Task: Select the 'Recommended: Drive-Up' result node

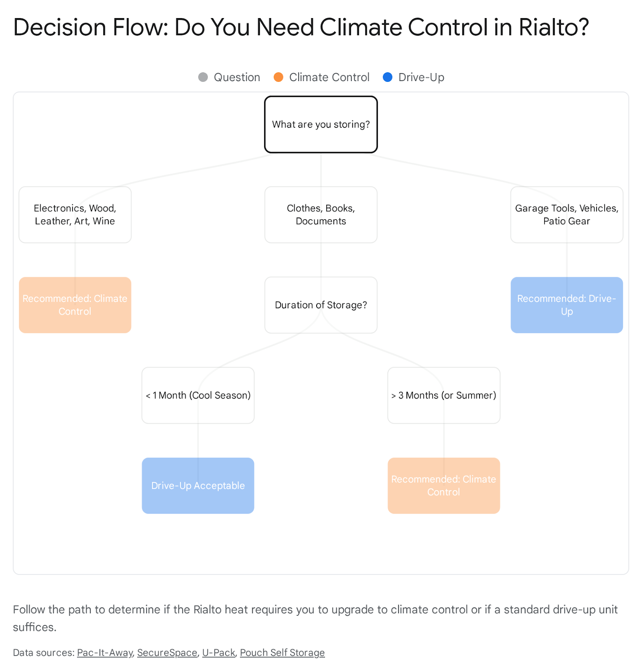Action: (566, 305)
